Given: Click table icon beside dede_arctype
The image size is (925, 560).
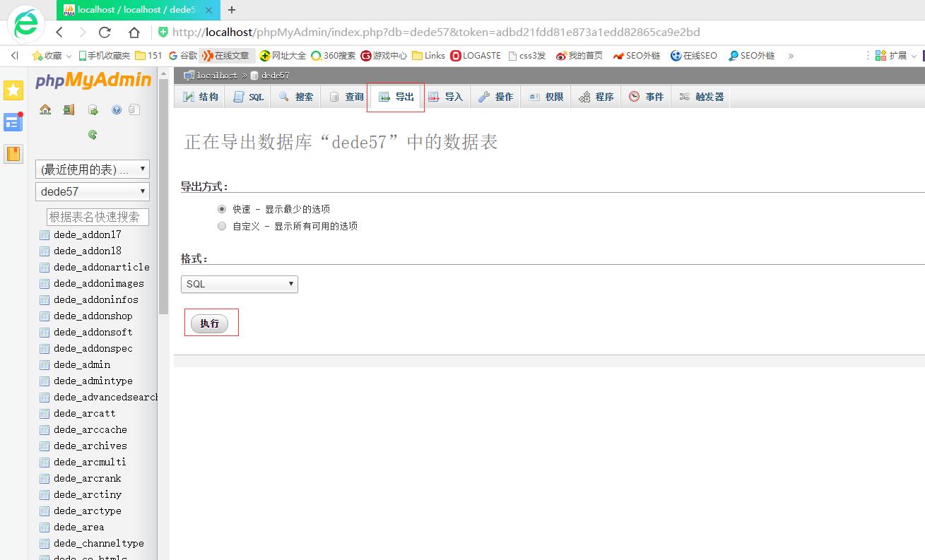Looking at the screenshot, I should tap(45, 511).
